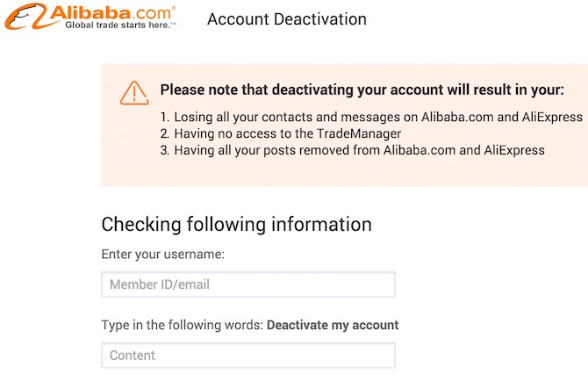Click the 'Type in the following words' label
The height and width of the screenshot is (381, 588).
point(183,325)
